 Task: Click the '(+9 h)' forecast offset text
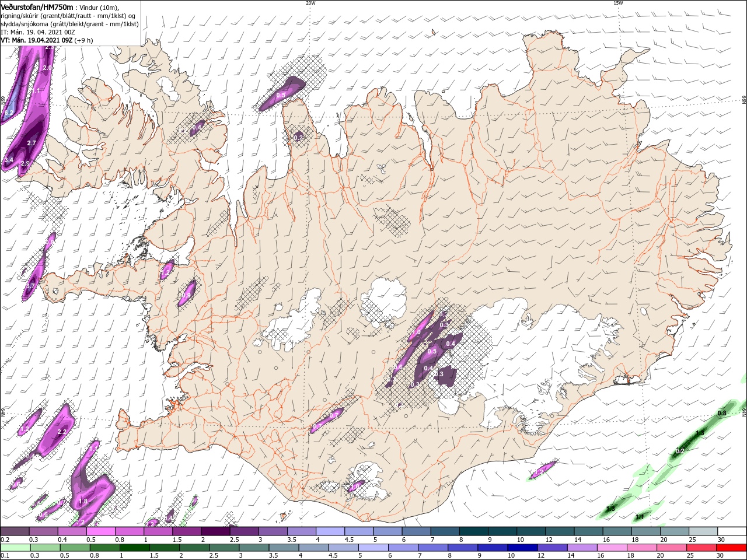coord(84,40)
